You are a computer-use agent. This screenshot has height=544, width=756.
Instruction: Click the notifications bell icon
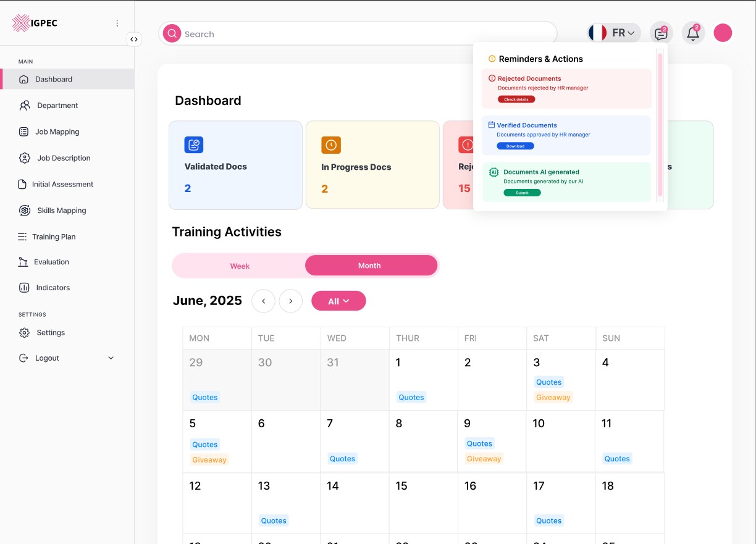point(693,33)
